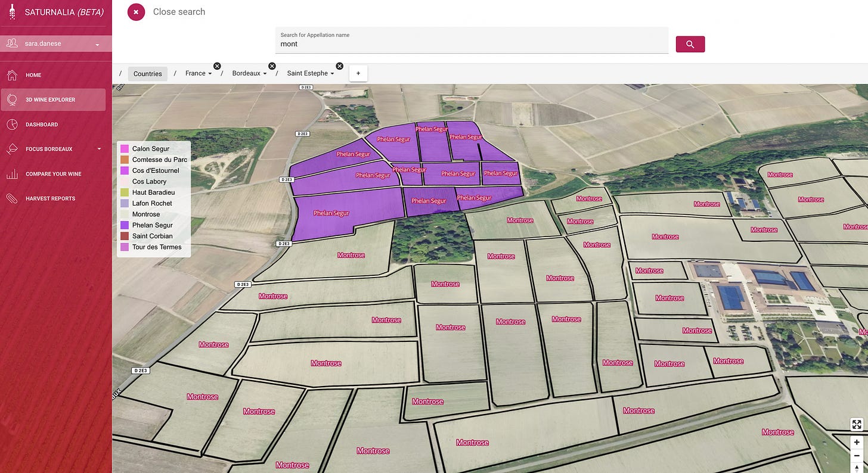The image size is (868, 473).
Task: Click the map compass reset bearing control
Action: (x=857, y=468)
